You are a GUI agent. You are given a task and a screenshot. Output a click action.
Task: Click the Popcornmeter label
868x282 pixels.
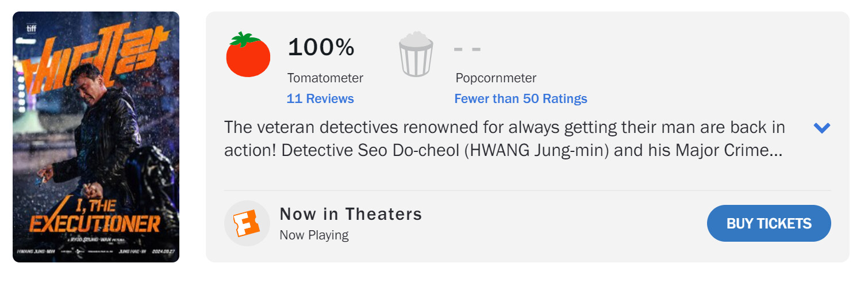click(x=496, y=78)
